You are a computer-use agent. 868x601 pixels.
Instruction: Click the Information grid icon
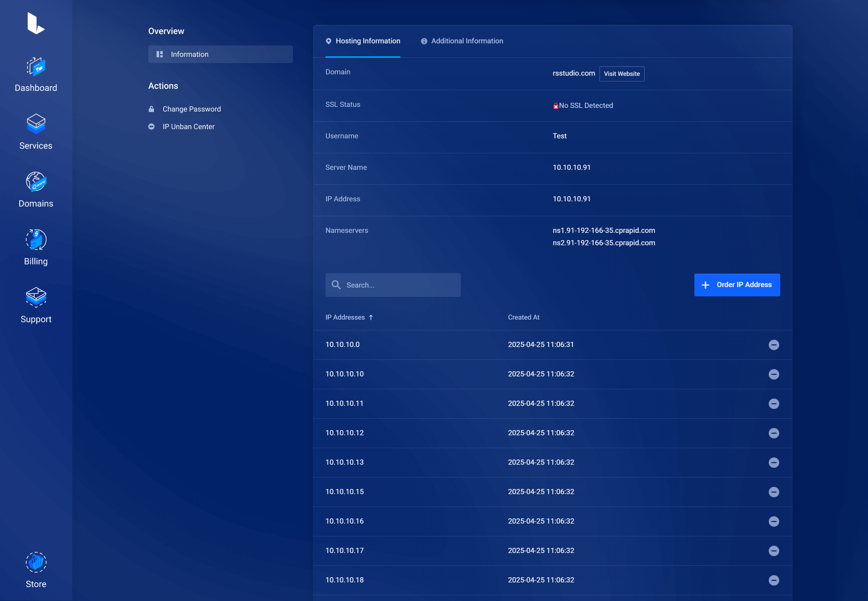[160, 54]
